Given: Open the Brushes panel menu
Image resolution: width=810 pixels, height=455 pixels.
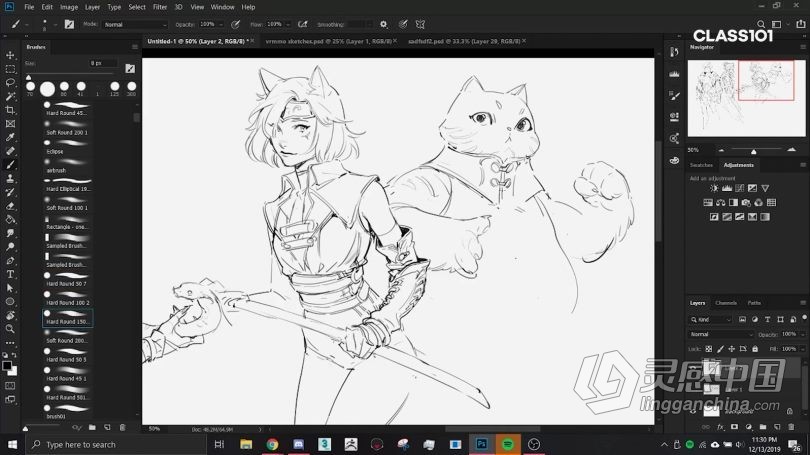Looking at the screenshot, I should (x=135, y=47).
